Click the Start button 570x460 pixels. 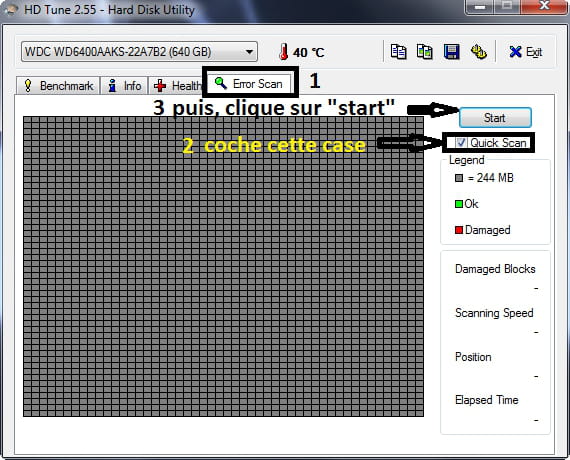(x=495, y=117)
